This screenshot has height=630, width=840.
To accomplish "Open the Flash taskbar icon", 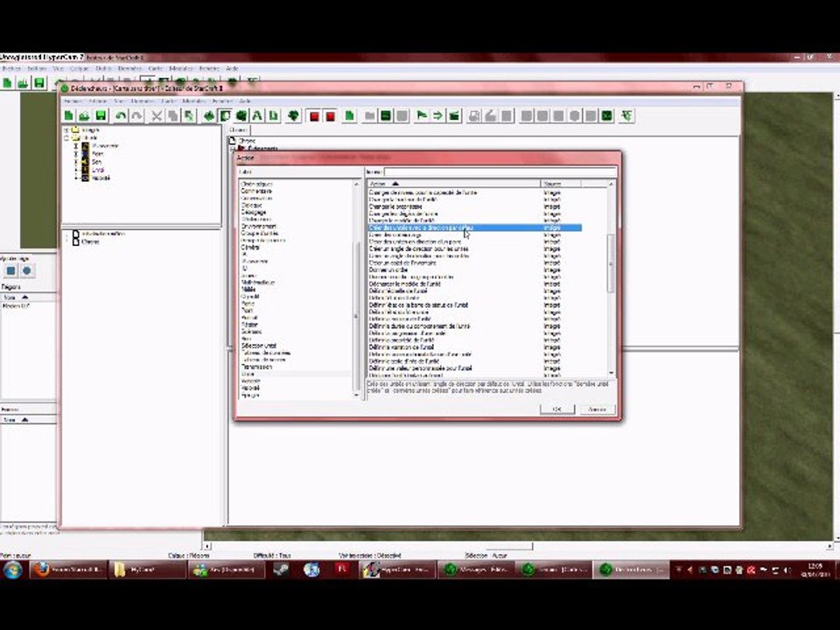I will coord(342,570).
